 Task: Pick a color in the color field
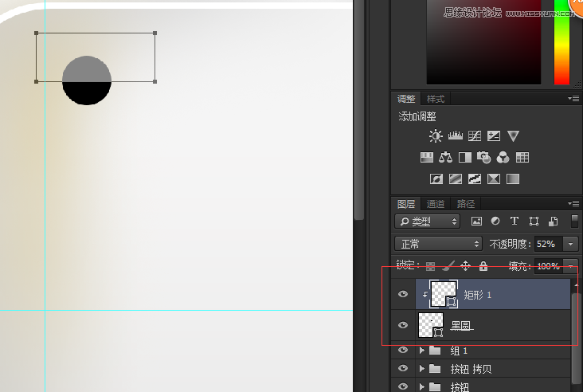click(483, 42)
